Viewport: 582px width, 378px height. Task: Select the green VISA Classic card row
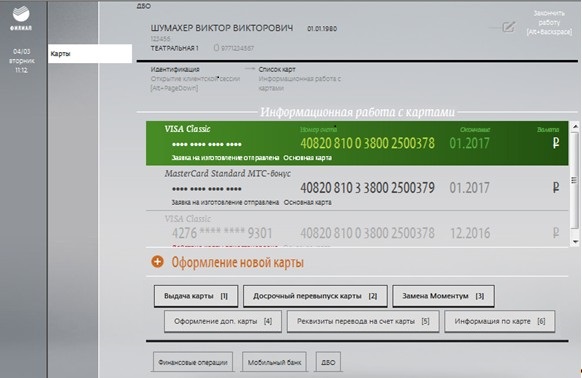click(357, 143)
